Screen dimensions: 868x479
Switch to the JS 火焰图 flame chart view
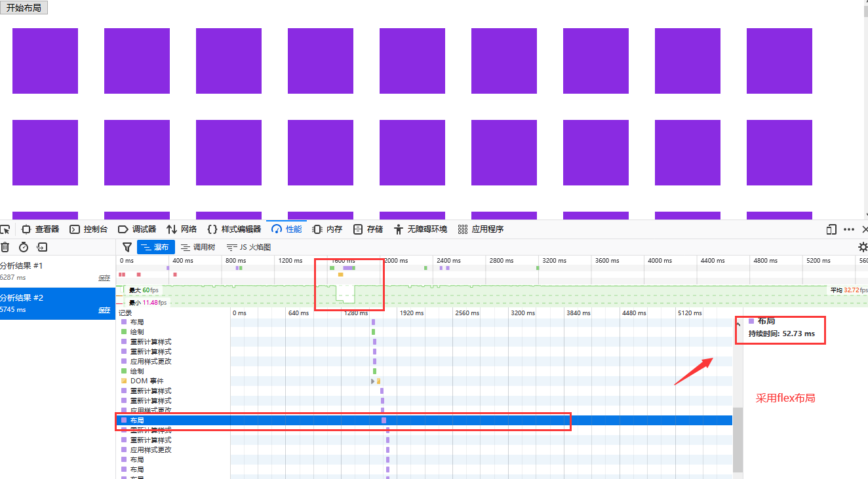[248, 247]
